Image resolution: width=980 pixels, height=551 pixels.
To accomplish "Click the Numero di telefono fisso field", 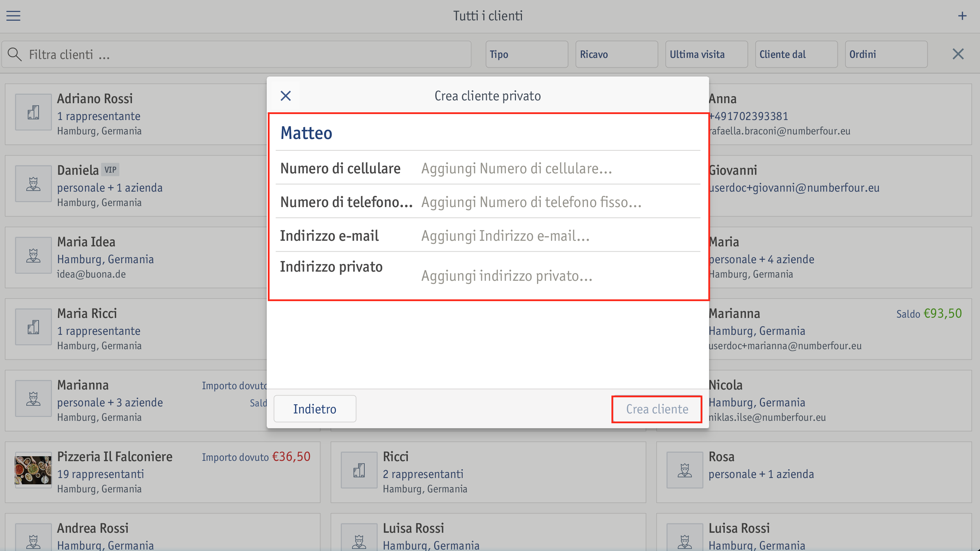I will pyautogui.click(x=561, y=202).
